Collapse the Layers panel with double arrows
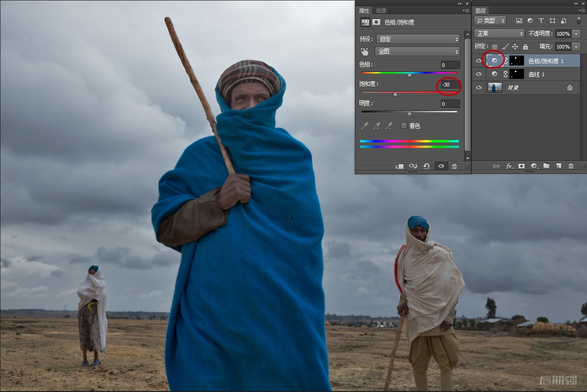Image resolution: width=587 pixels, height=392 pixels. point(576,3)
